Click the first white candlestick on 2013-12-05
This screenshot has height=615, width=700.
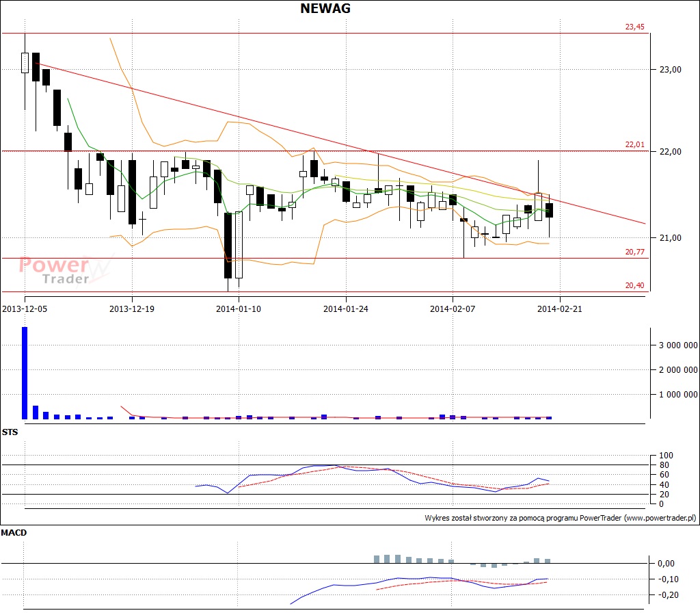25,63
